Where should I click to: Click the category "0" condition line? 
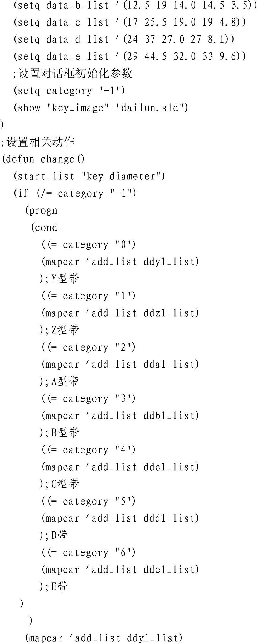(x=89, y=245)
